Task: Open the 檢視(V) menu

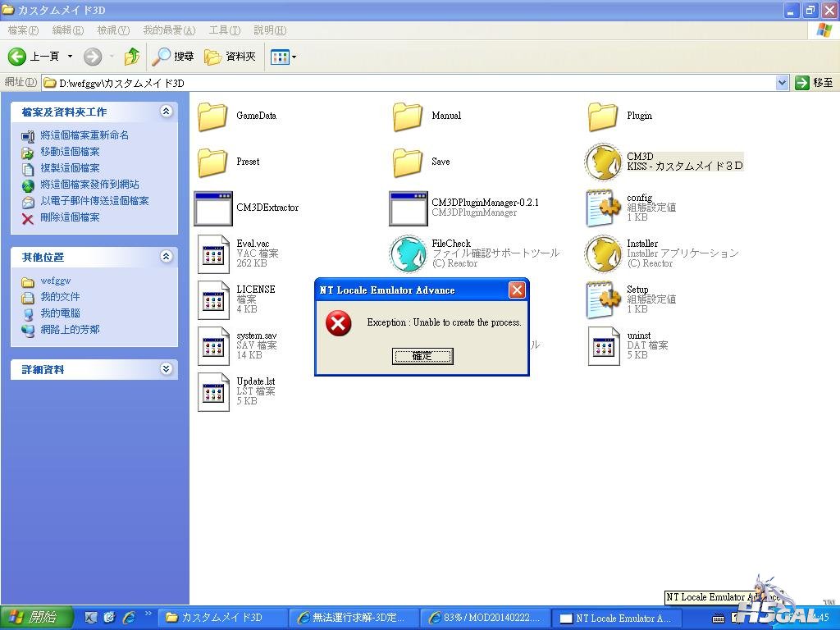Action: pyautogui.click(x=113, y=30)
